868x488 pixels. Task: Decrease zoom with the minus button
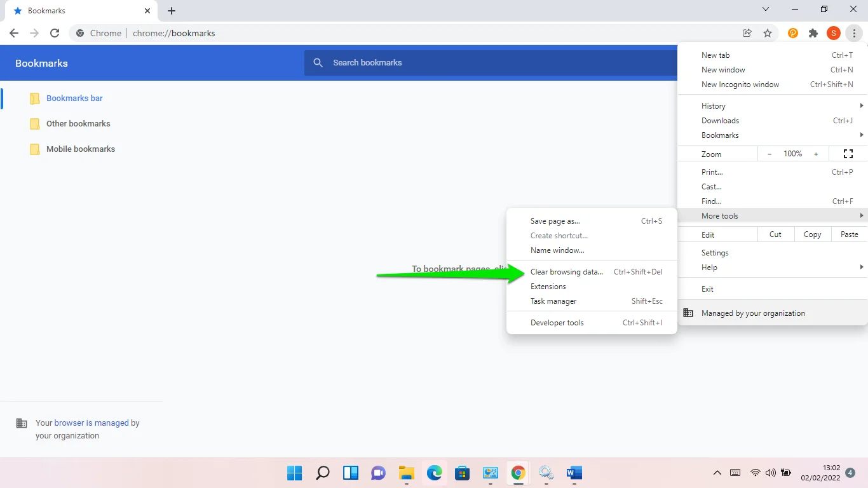click(x=770, y=154)
